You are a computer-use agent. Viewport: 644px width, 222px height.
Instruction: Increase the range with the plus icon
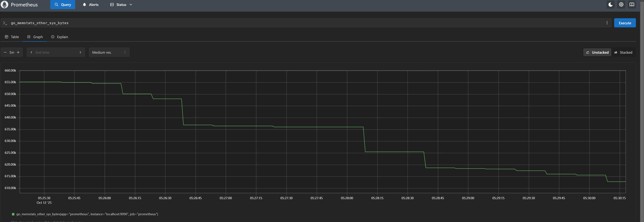pyautogui.click(x=18, y=52)
